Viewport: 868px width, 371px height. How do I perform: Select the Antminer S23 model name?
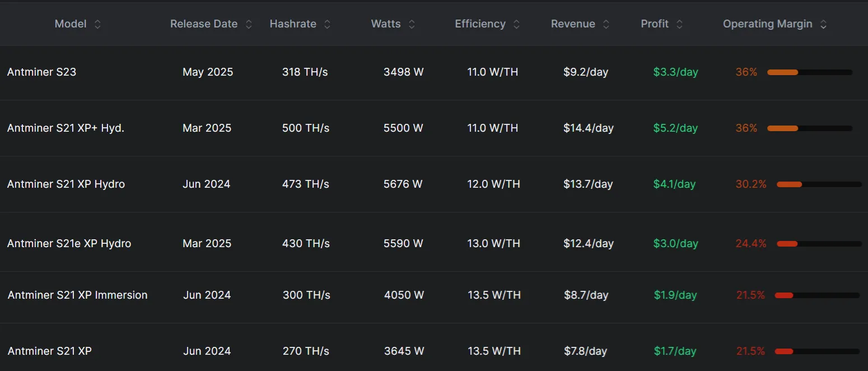coord(42,72)
